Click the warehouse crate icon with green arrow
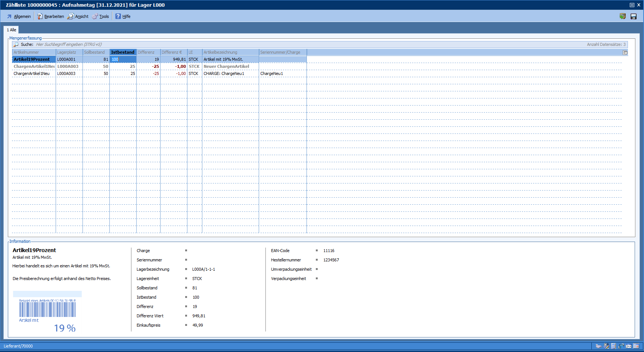The image size is (644, 352). click(623, 16)
